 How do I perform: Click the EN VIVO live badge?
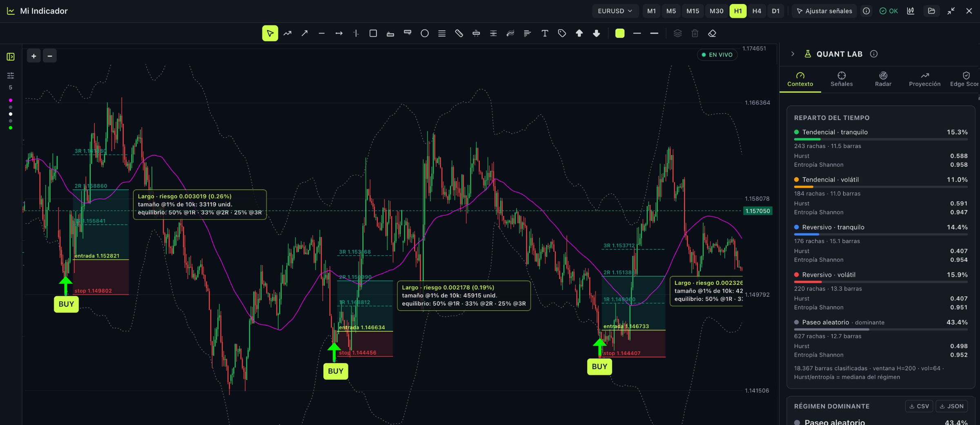pyautogui.click(x=717, y=55)
